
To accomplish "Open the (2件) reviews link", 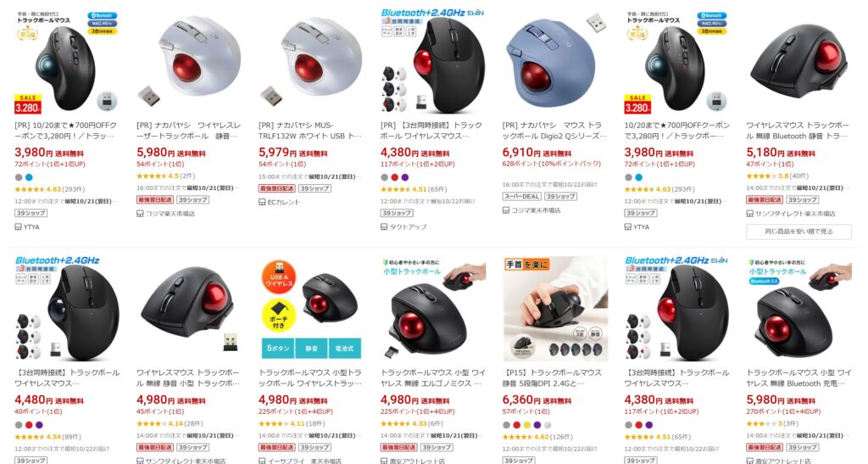I will coord(187,176).
